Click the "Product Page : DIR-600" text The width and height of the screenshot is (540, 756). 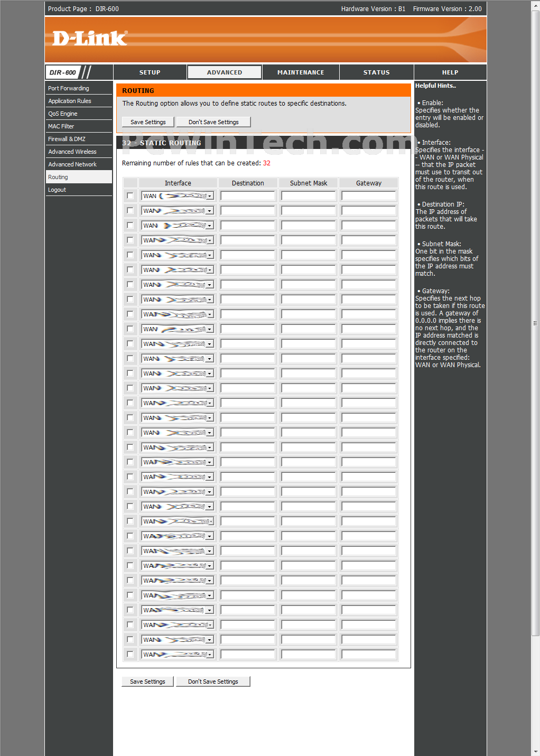(x=83, y=9)
